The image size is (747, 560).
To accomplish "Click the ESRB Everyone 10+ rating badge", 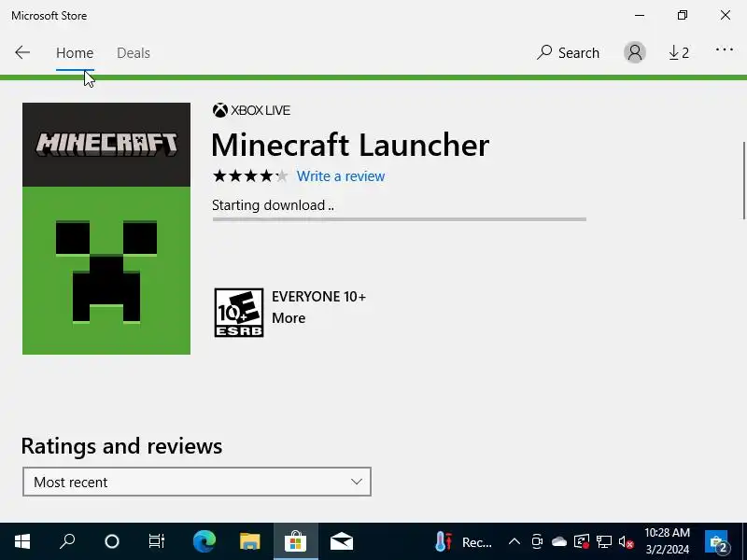I will click(x=239, y=313).
